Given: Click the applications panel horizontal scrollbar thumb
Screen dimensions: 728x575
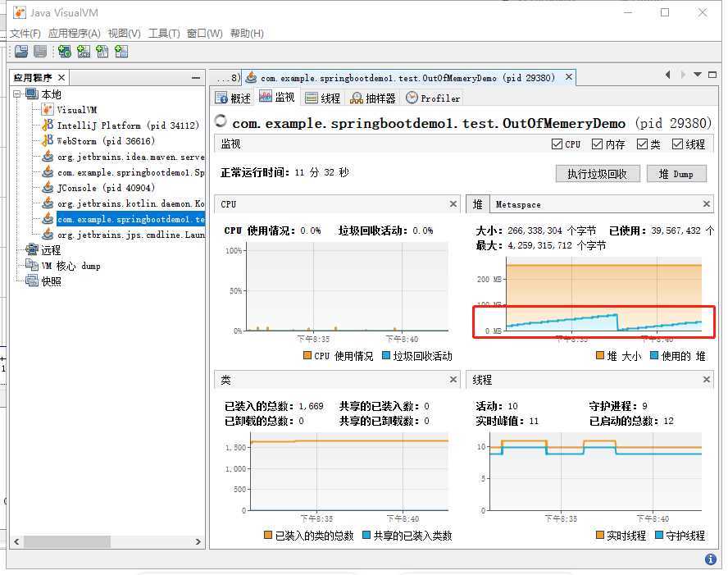Looking at the screenshot, I should tap(67, 541).
